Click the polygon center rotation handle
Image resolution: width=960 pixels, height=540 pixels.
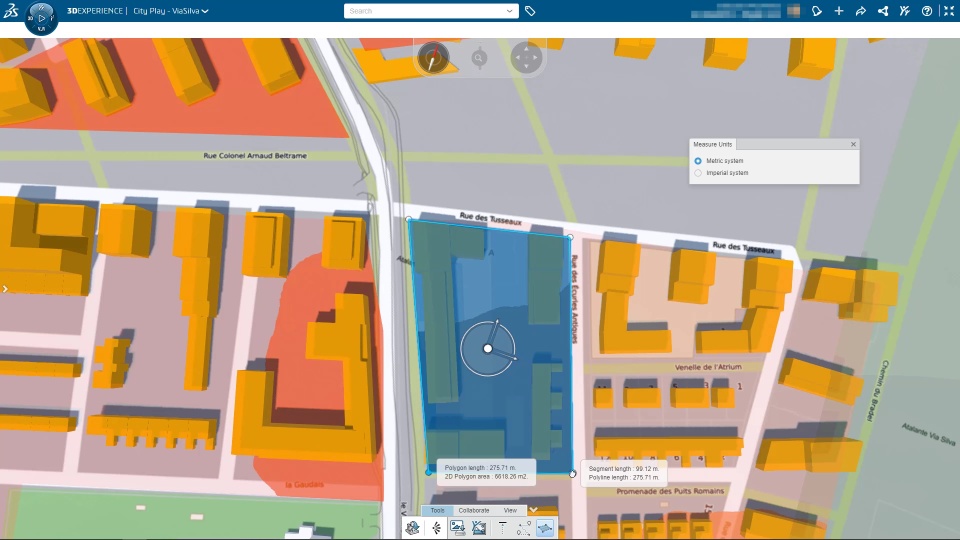click(487, 348)
